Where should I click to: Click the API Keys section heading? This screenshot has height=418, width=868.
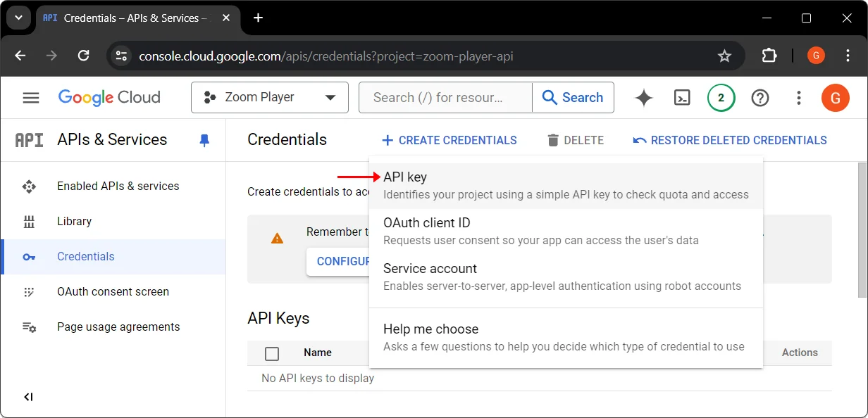point(278,318)
